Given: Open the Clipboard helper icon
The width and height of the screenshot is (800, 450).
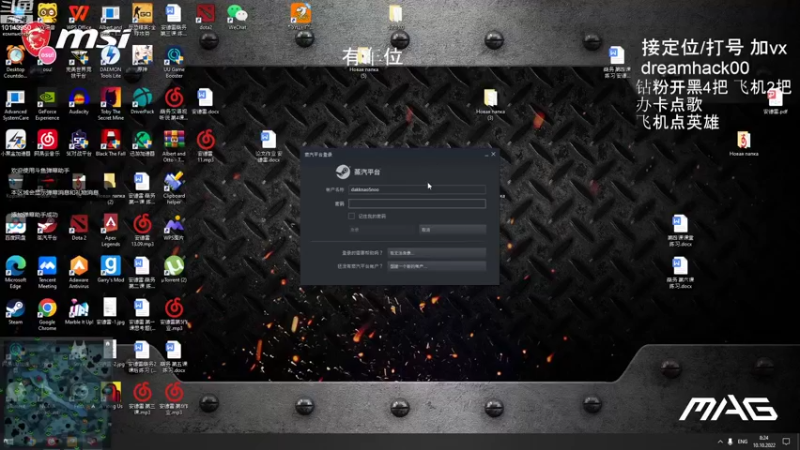Looking at the screenshot, I should coord(174,188).
